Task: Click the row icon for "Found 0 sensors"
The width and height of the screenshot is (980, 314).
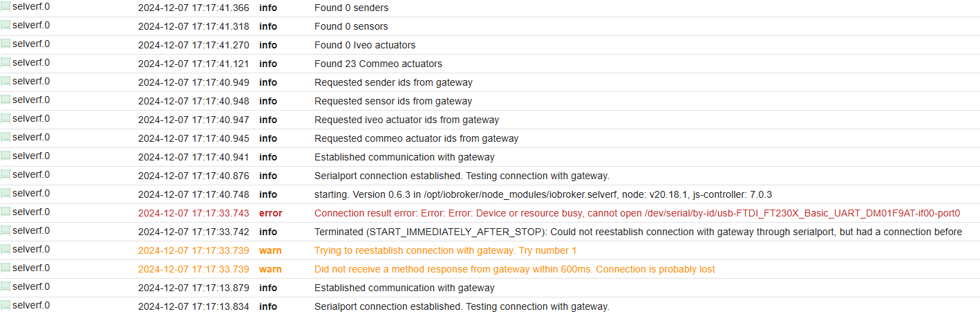Action: [x=6, y=26]
